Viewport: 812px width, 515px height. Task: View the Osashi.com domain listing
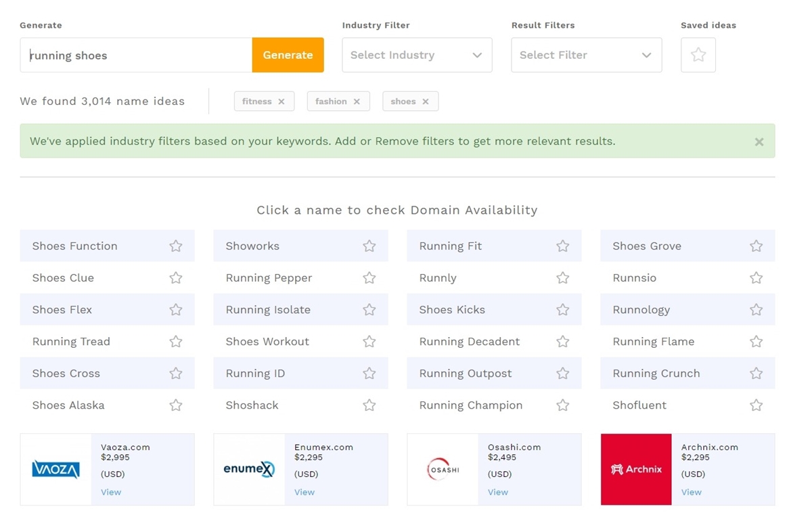pyautogui.click(x=497, y=492)
